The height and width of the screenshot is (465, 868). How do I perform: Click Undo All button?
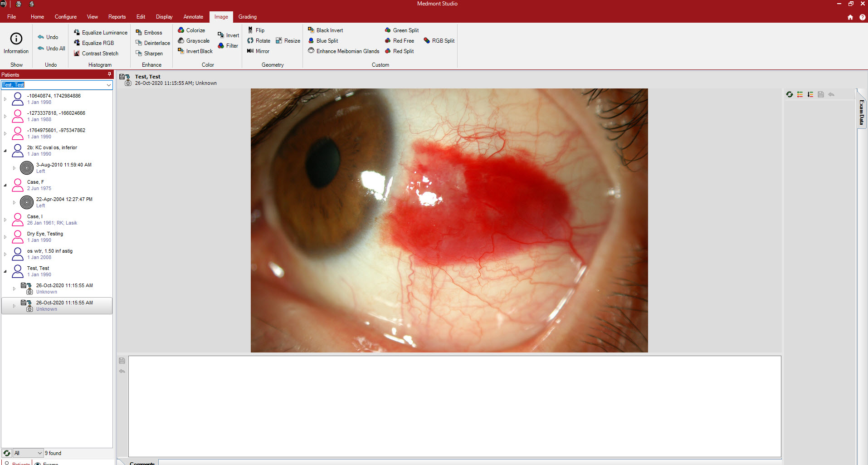(51, 49)
